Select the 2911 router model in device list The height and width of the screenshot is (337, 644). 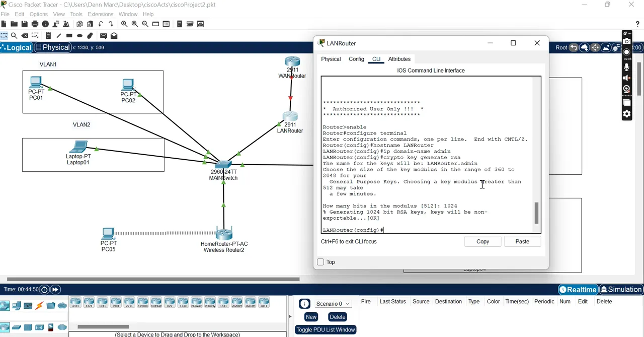point(130,303)
